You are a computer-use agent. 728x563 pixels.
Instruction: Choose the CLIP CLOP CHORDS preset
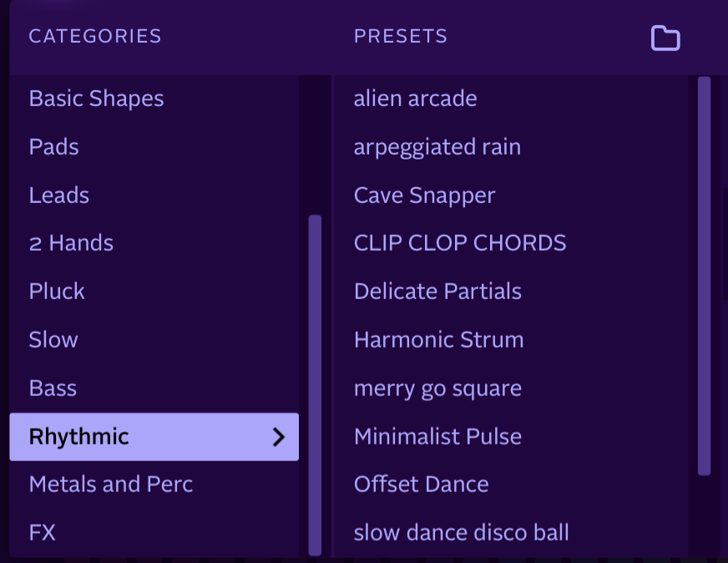pyautogui.click(x=460, y=243)
